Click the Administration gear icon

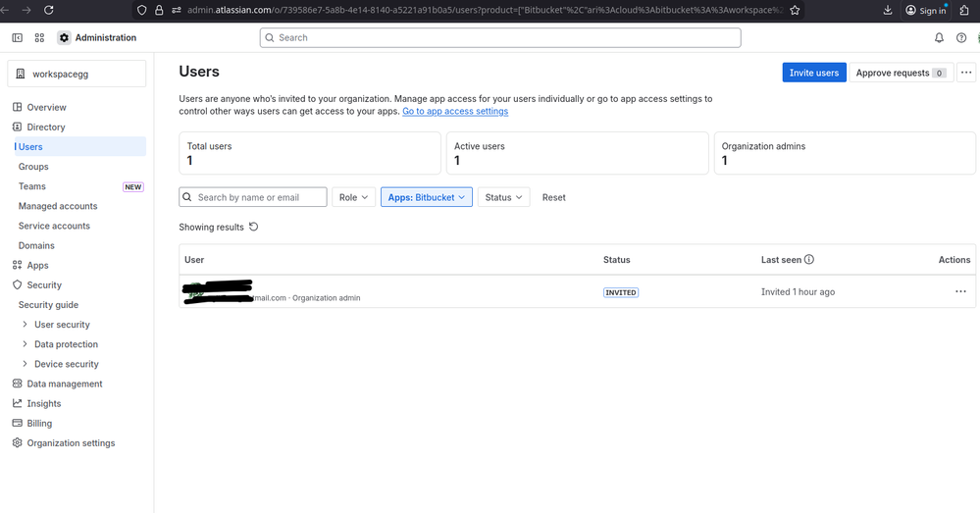64,37
